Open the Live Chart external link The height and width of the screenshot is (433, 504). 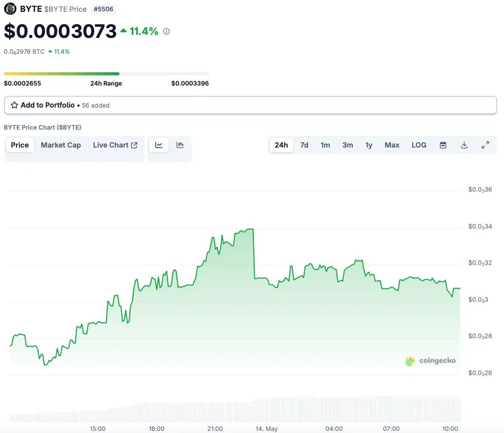[115, 145]
